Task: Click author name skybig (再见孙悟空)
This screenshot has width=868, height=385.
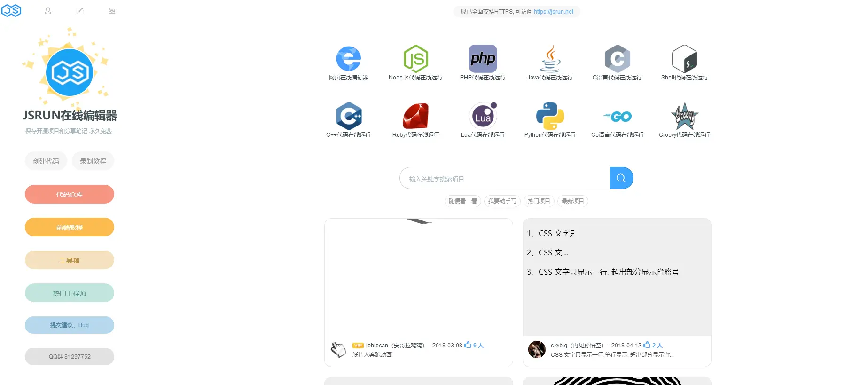Action: pos(577,345)
